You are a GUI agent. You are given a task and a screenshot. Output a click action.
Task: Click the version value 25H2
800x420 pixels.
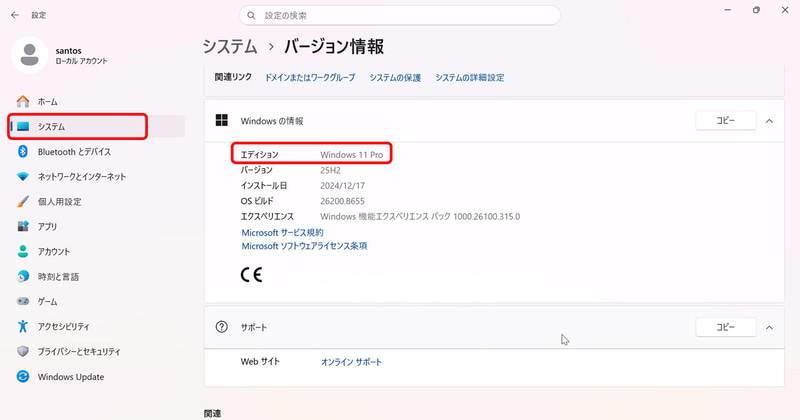click(x=330, y=170)
